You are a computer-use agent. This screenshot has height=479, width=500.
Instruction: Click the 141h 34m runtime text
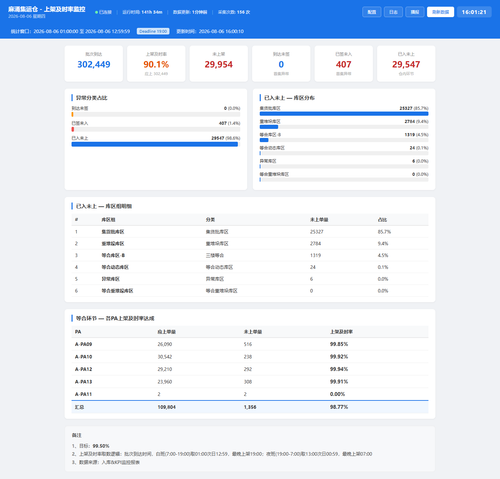(152, 12)
